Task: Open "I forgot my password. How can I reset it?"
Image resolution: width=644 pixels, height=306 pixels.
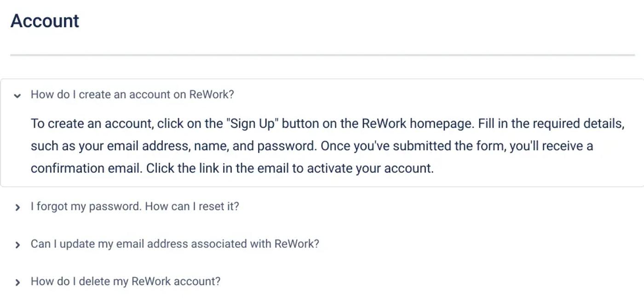Action: pyautogui.click(x=135, y=206)
